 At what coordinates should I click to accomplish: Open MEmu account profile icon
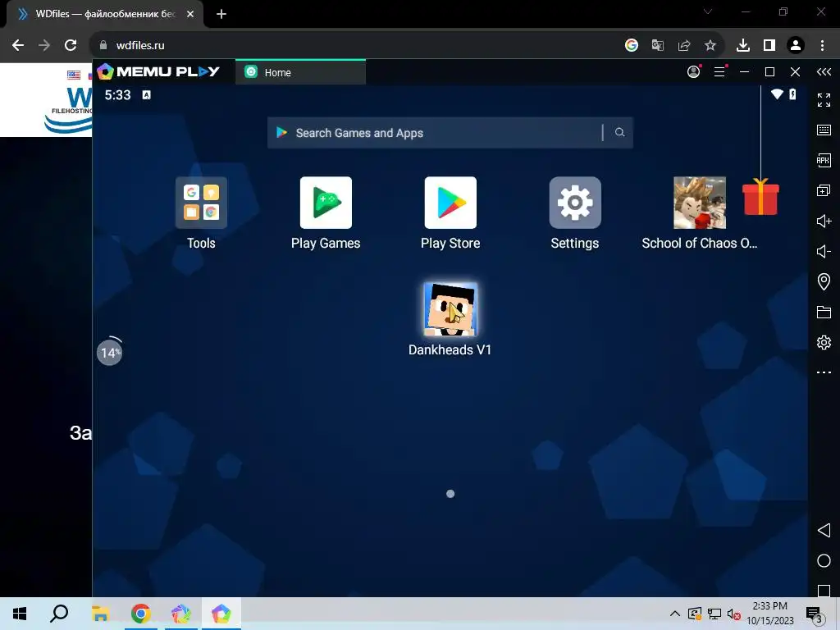694,71
